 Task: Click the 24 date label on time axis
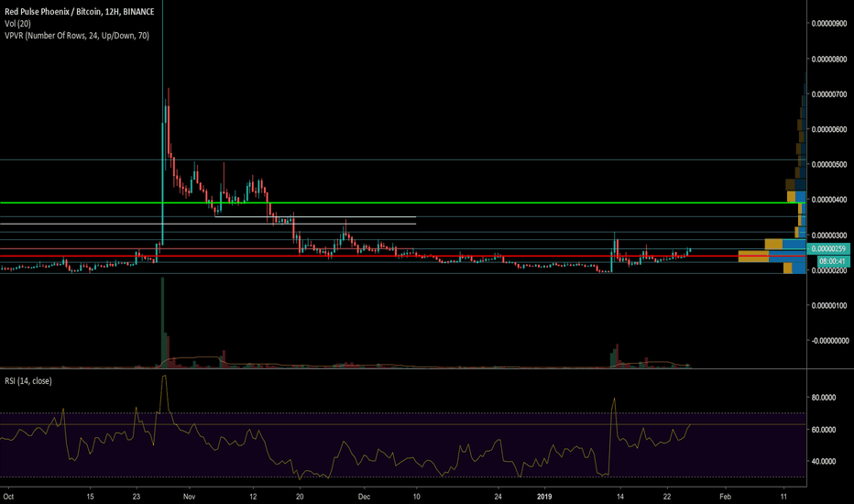click(x=498, y=497)
